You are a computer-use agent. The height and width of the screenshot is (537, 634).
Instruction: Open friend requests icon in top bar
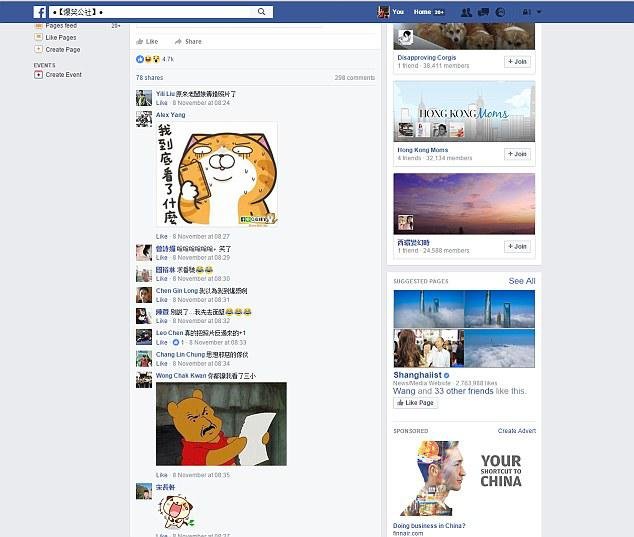(x=466, y=12)
